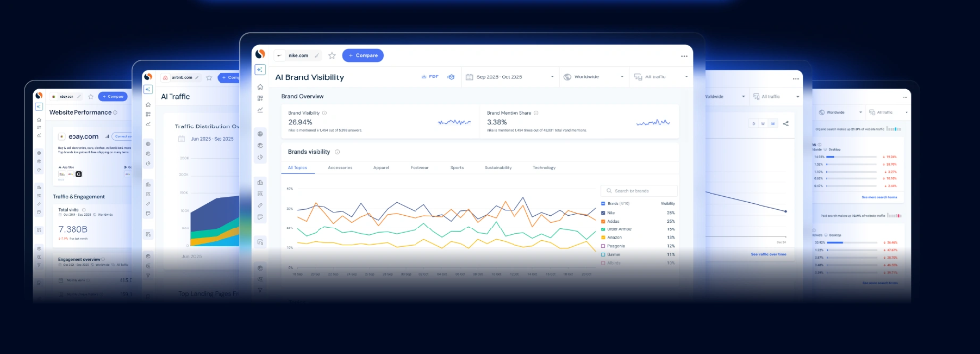Image resolution: width=980 pixels, height=354 pixels.
Task: Click the Similarweb logo in the AI Brand Visibility window
Action: coord(260,54)
